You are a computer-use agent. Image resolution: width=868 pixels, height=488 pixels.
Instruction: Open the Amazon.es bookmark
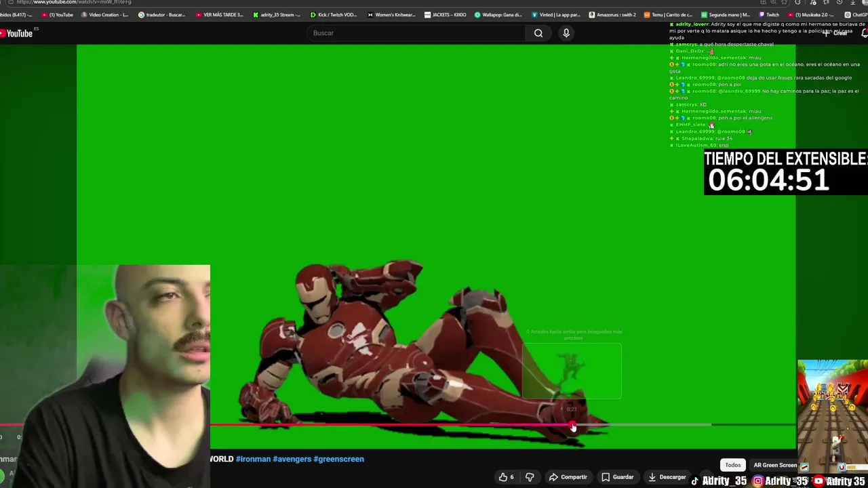[x=612, y=14]
